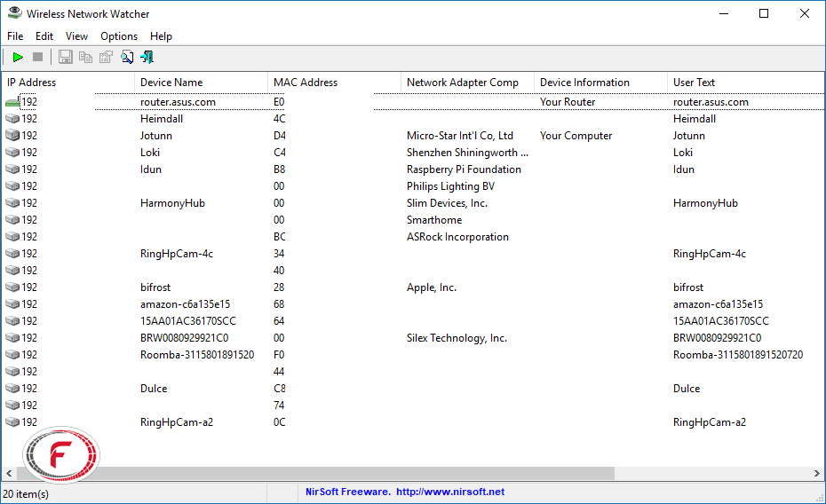Screen dimensions: 826x504
Task: Click device icon in the Heimdall row
Action: click(x=12, y=119)
